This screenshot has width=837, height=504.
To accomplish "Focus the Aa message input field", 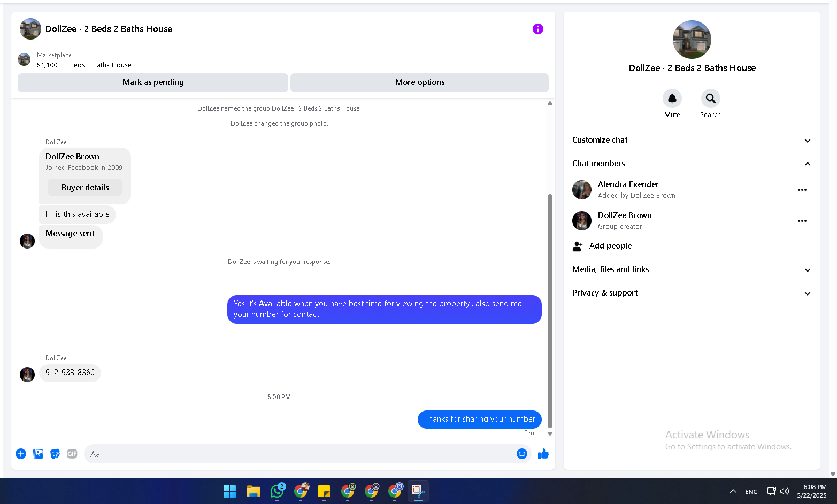I will point(300,454).
